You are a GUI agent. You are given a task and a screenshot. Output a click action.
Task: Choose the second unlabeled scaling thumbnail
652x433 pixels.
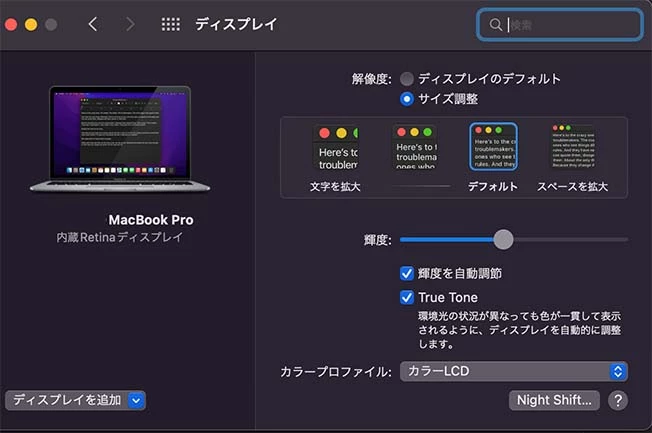click(x=415, y=146)
